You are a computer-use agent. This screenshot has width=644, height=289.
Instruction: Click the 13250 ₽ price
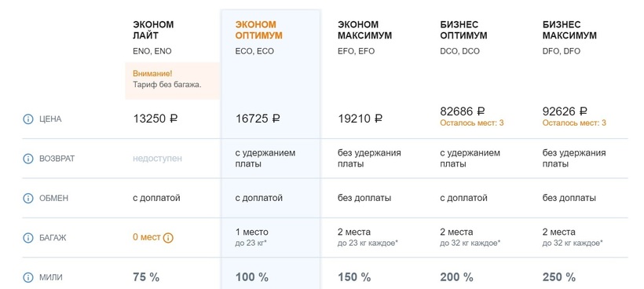[156, 119]
